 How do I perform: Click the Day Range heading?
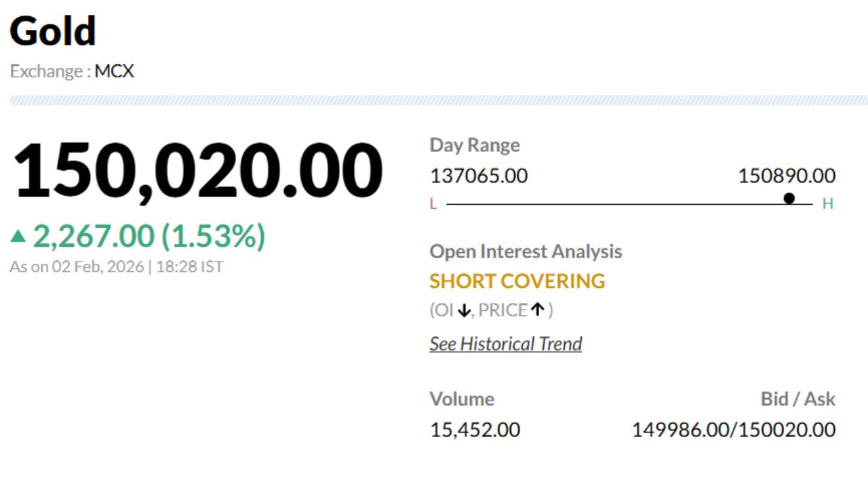(x=475, y=145)
